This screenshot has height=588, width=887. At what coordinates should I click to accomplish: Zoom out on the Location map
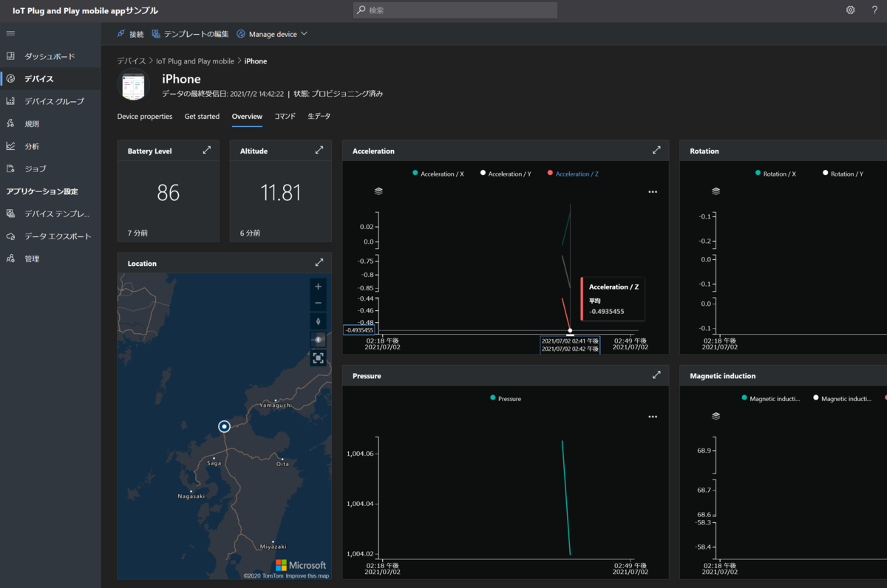(319, 303)
